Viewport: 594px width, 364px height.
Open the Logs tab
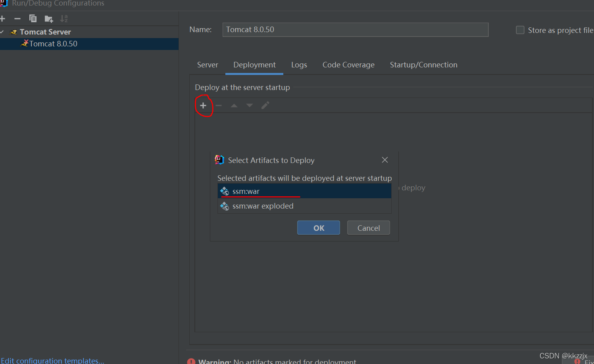pos(299,65)
